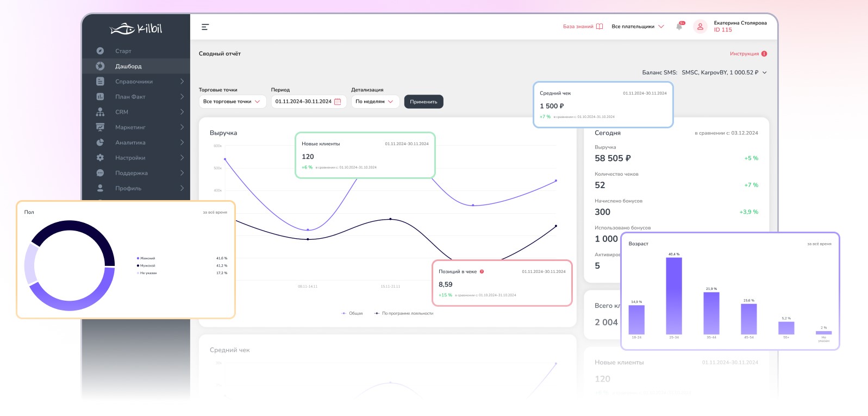The image size is (868, 416).
Task: Click the CRM sidebar icon
Action: coord(100,111)
